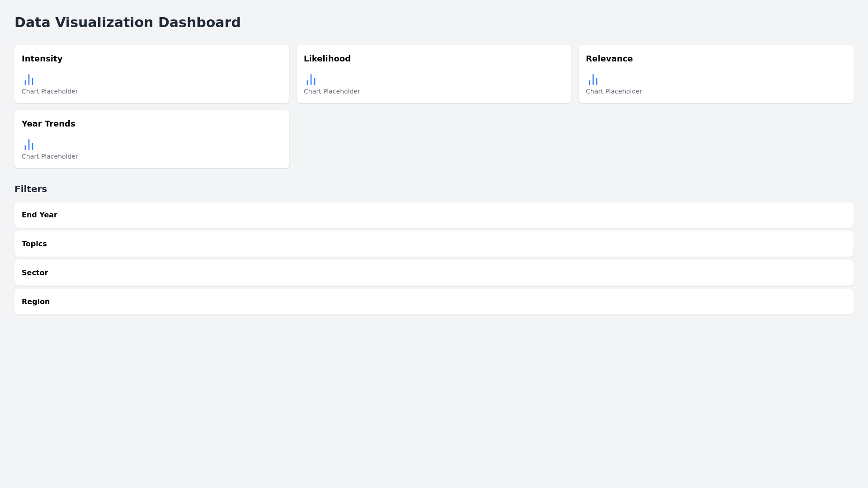Viewport: 868px width, 488px height.
Task: Expand the Topics filter panel
Action: tap(434, 244)
